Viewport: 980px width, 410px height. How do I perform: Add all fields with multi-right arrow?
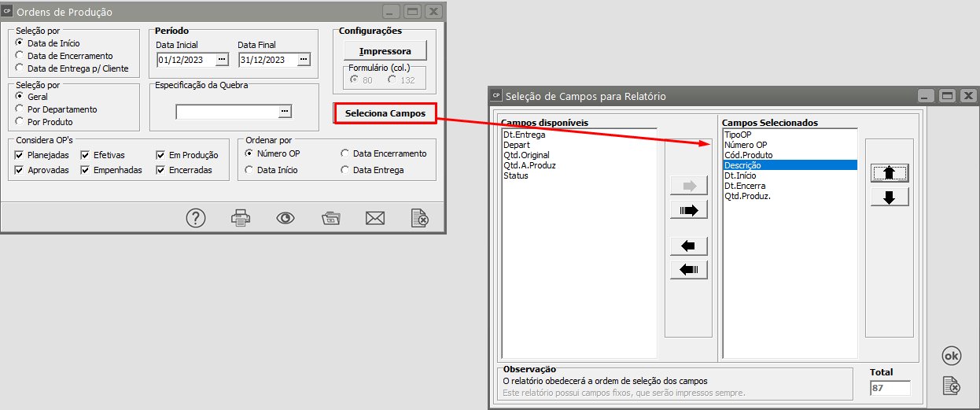click(x=688, y=210)
